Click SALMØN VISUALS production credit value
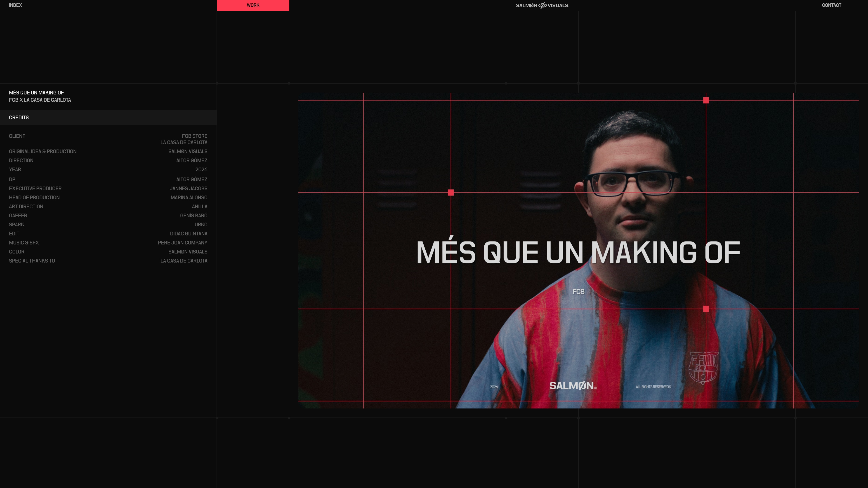The image size is (868, 488). pyautogui.click(x=188, y=152)
